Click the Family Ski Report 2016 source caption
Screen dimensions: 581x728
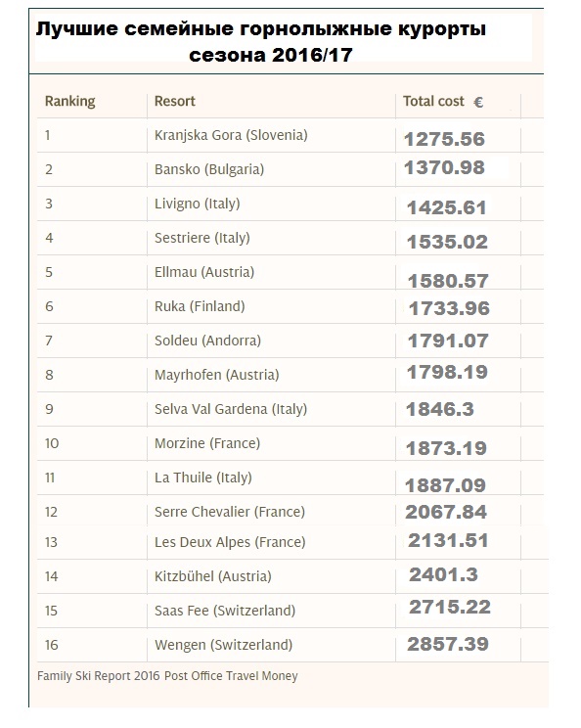167,676
